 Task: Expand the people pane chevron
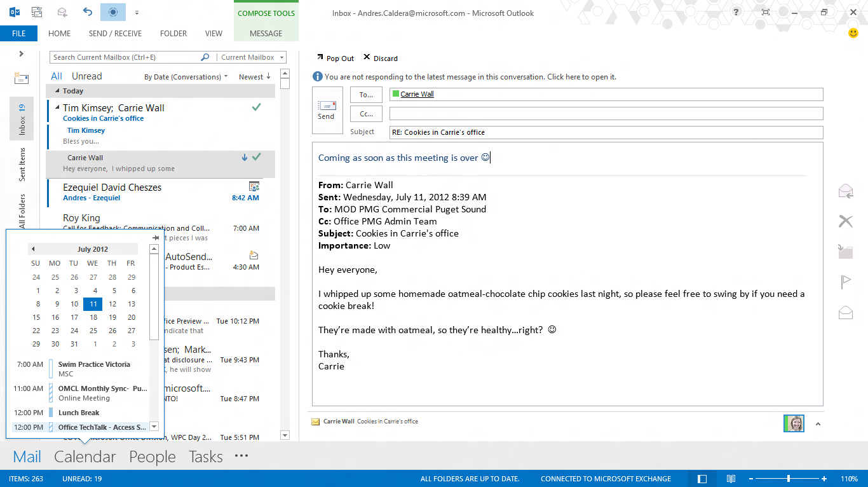818,424
